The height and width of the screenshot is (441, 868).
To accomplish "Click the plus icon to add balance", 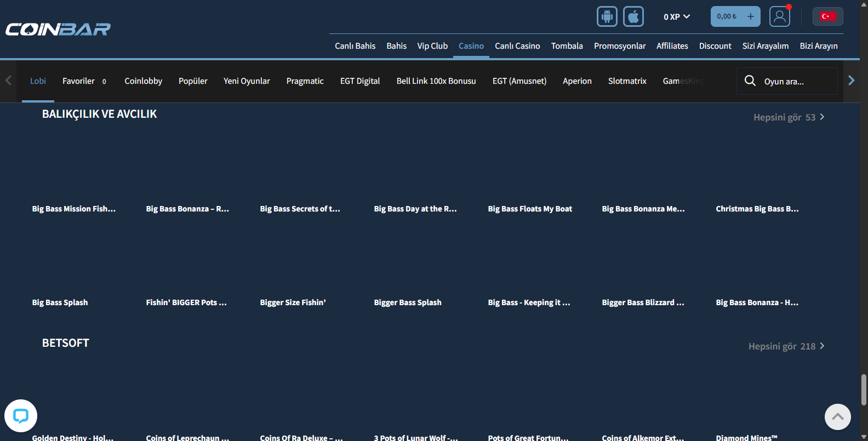I will [x=751, y=16].
